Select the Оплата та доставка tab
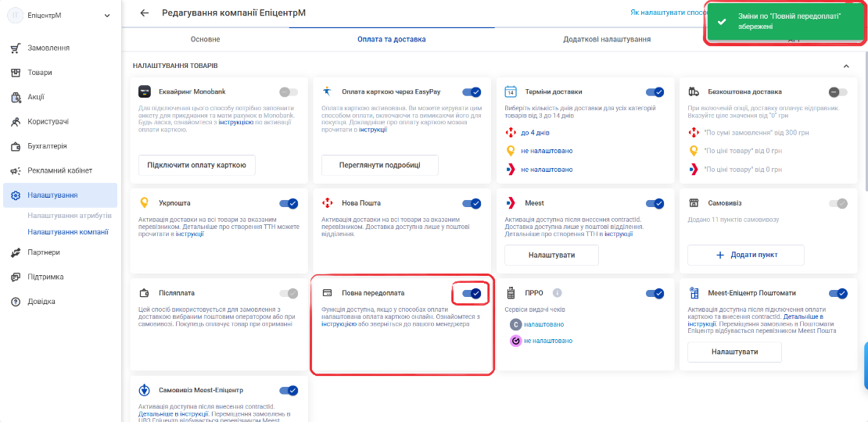Image resolution: width=868 pixels, height=422 pixels. click(x=391, y=39)
